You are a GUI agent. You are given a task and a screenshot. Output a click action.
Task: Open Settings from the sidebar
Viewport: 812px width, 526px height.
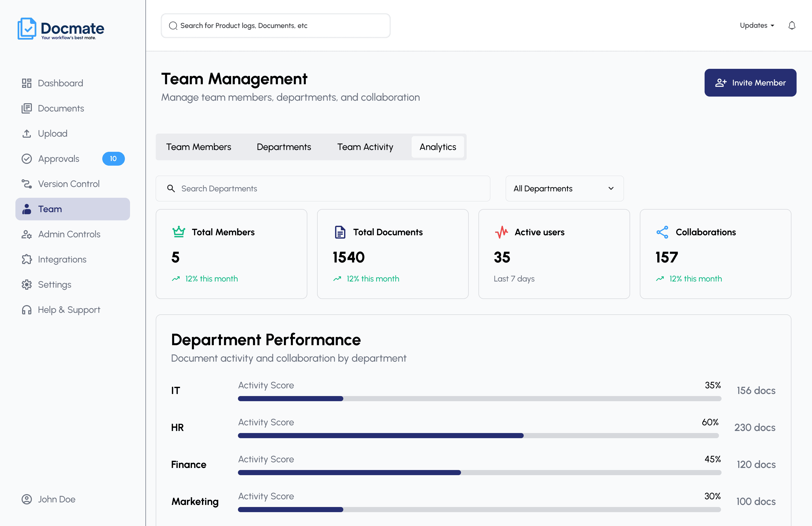pos(73,285)
